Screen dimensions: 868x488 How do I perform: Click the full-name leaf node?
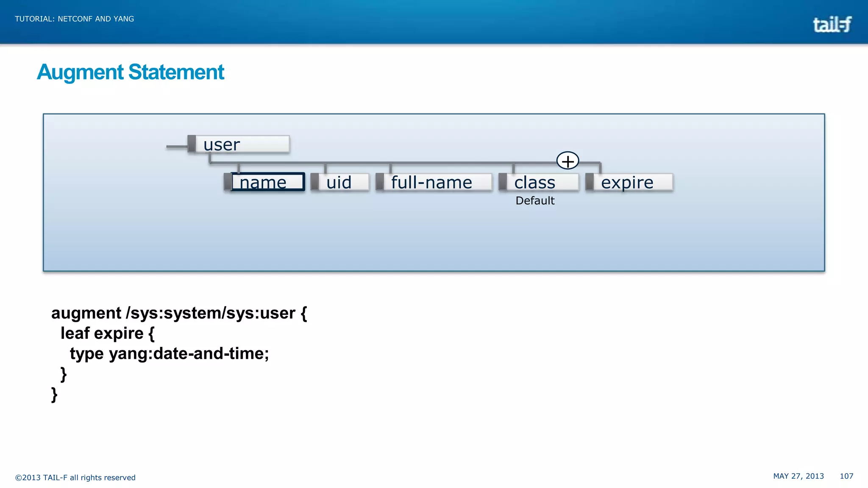coord(434,182)
